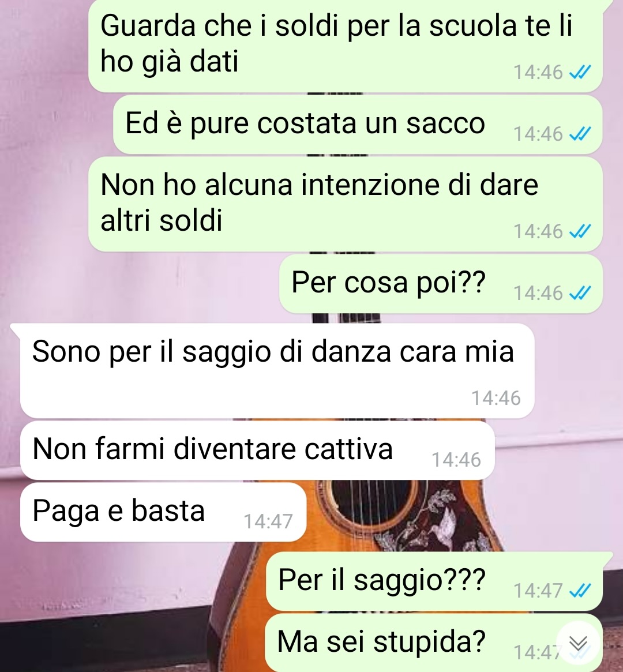This screenshot has height=672, width=623.
Task: Tap the 'Non farmi diventare cattiva' bubble
Action: 257,450
